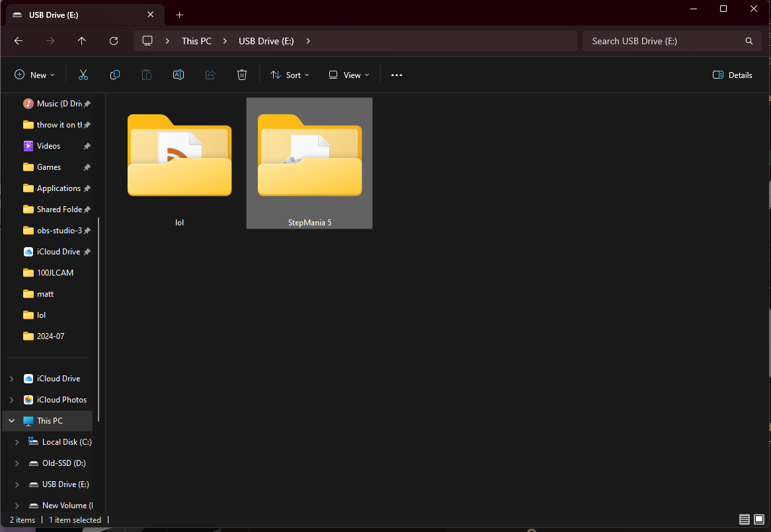771x532 pixels.
Task: Click the Rename icon in toolbar
Action: pos(179,75)
